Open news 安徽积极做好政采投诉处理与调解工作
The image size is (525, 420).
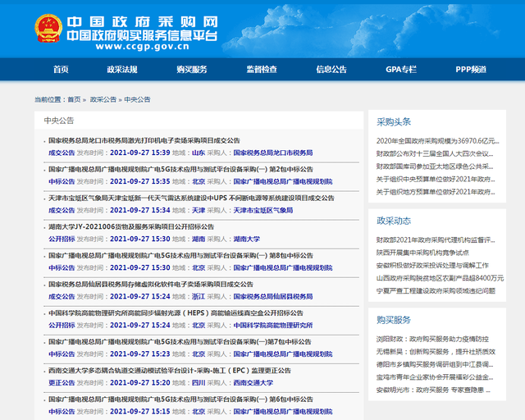[x=432, y=265]
